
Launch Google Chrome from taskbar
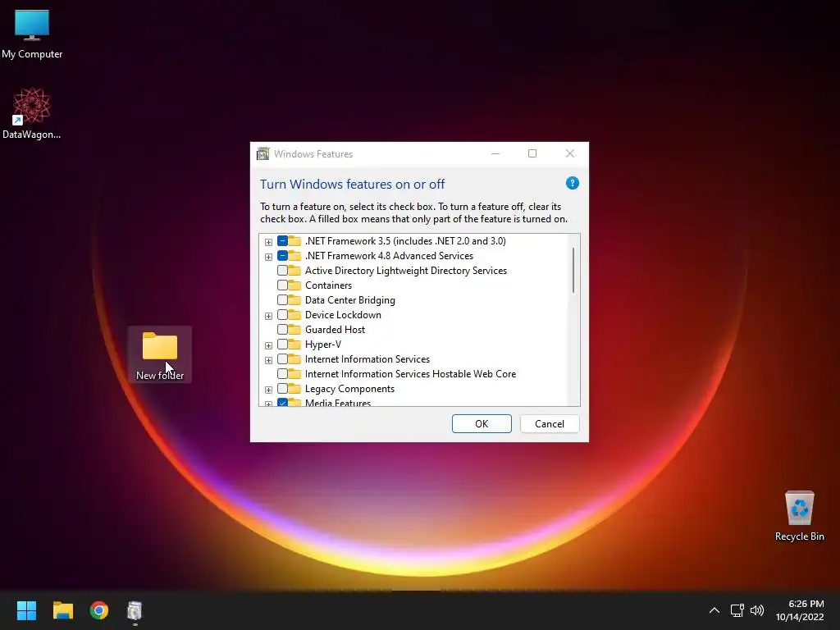(x=99, y=610)
